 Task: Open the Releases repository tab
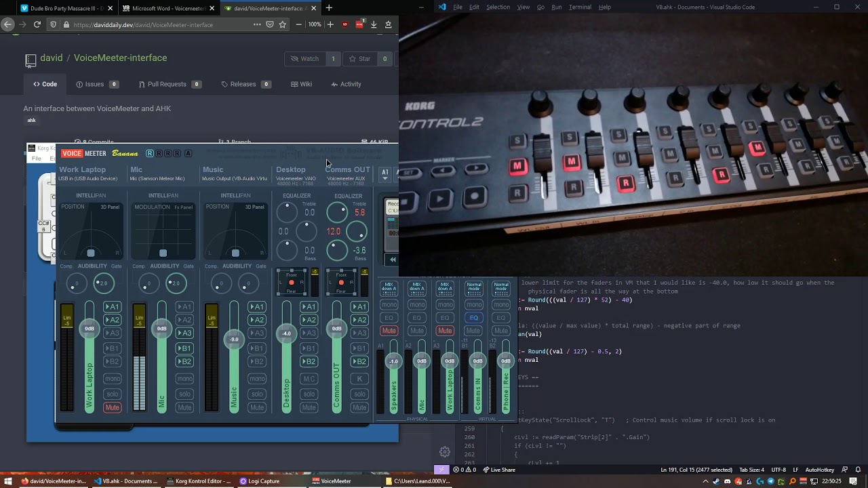click(246, 84)
